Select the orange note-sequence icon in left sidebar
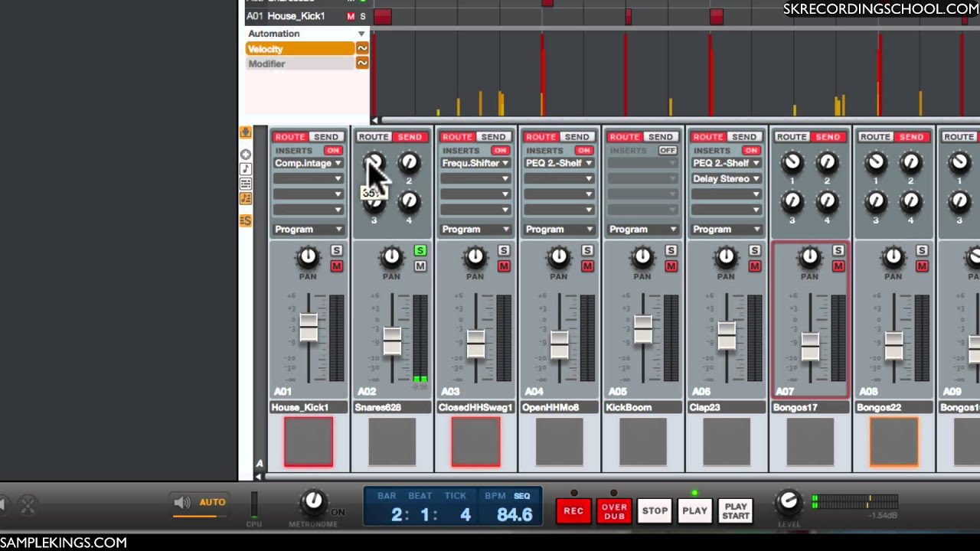Viewport: 980px width, 551px height. (x=246, y=199)
